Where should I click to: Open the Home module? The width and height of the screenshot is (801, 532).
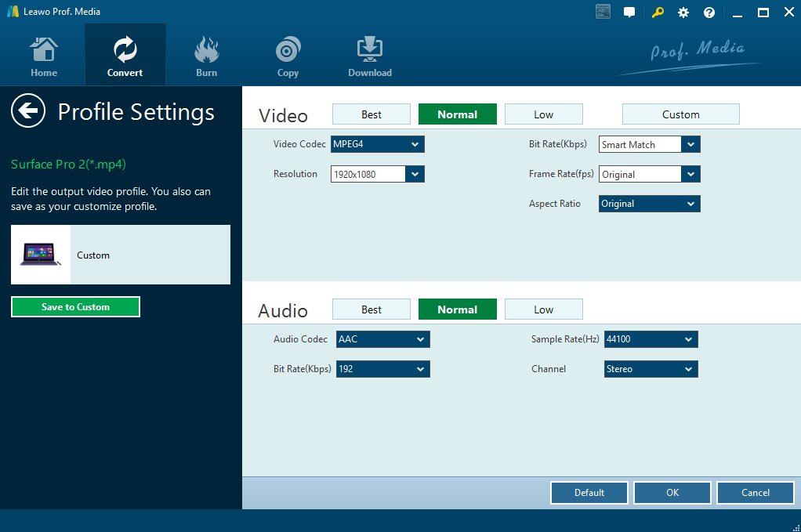(44, 57)
